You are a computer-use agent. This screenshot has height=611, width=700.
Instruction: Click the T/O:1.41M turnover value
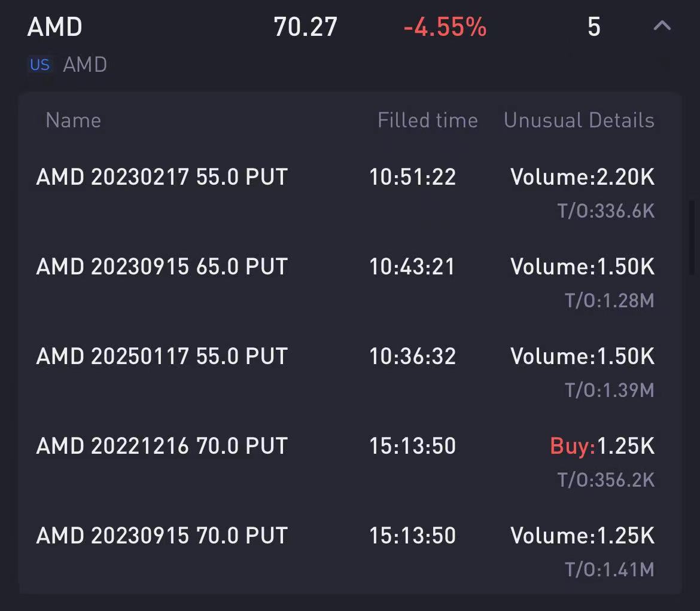[x=609, y=569]
